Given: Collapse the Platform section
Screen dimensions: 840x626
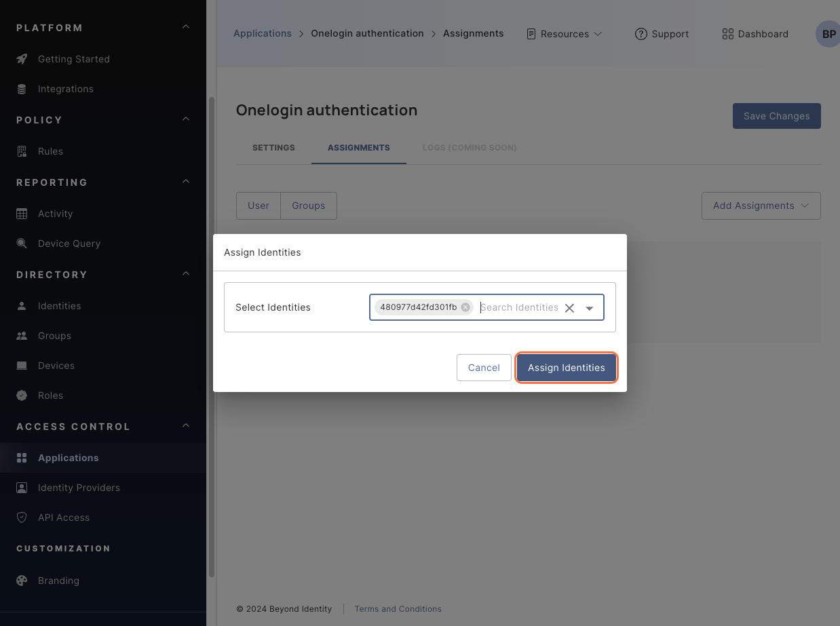Looking at the screenshot, I should 186,27.
